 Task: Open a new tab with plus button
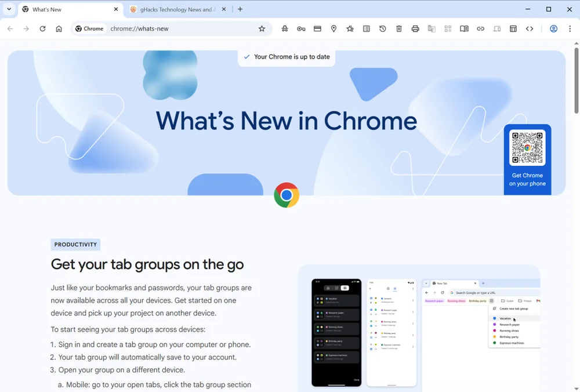click(x=240, y=9)
